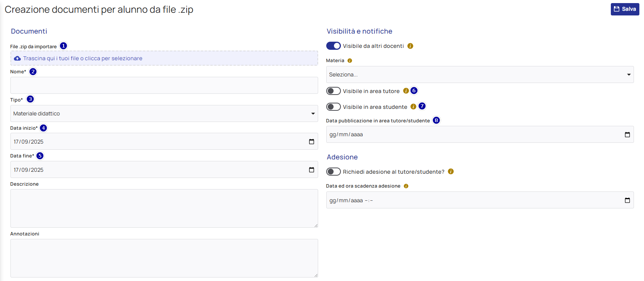Click the Descrizione resize handle
The image size is (644, 281).
[316, 225]
